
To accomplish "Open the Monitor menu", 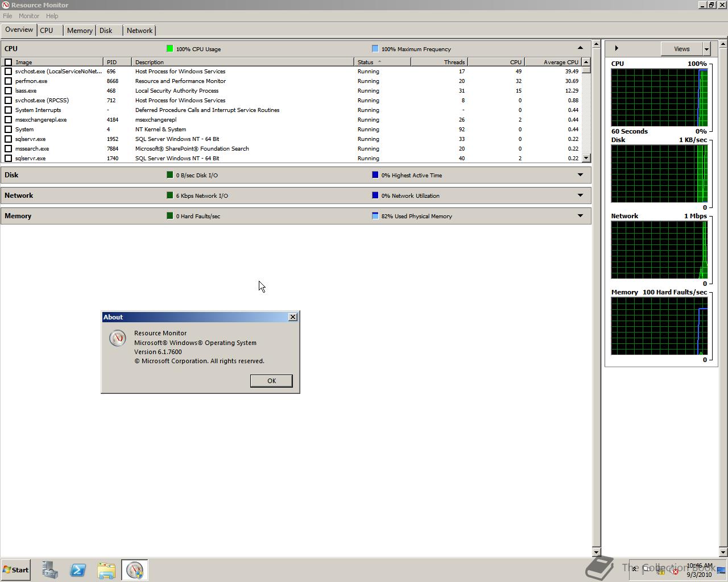I will coord(28,16).
